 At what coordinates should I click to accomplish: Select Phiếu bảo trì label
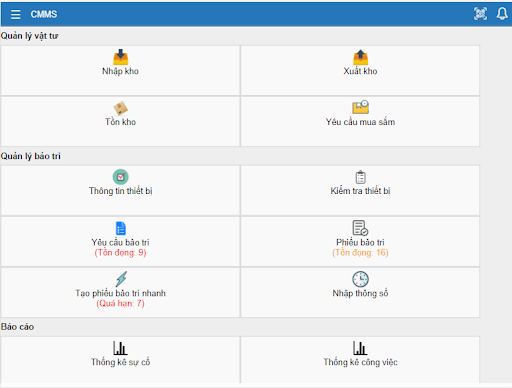pos(360,242)
